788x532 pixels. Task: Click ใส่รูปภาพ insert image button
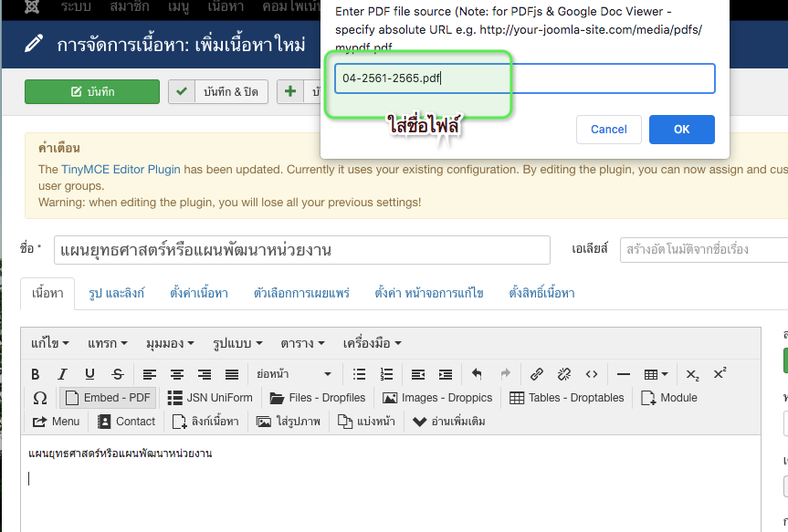tap(289, 422)
